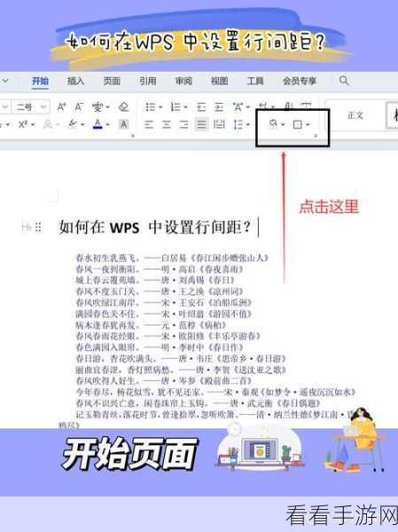This screenshot has height=532, width=398.
Task: Switch to the 插入 tab
Action: pos(75,81)
